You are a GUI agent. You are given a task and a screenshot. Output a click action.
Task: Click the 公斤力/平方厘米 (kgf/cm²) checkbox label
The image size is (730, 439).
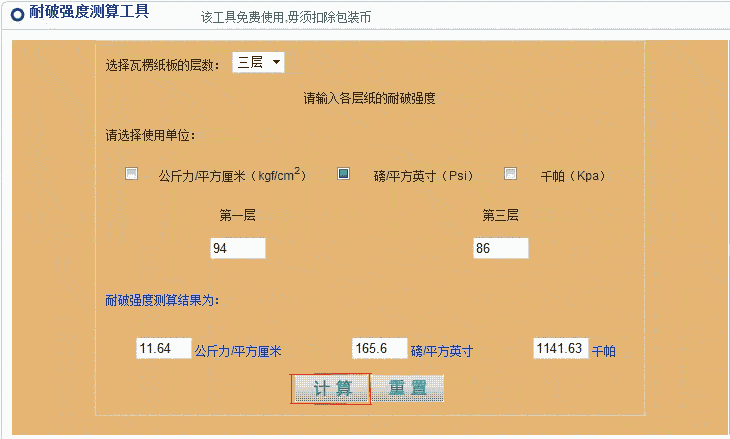click(x=231, y=175)
